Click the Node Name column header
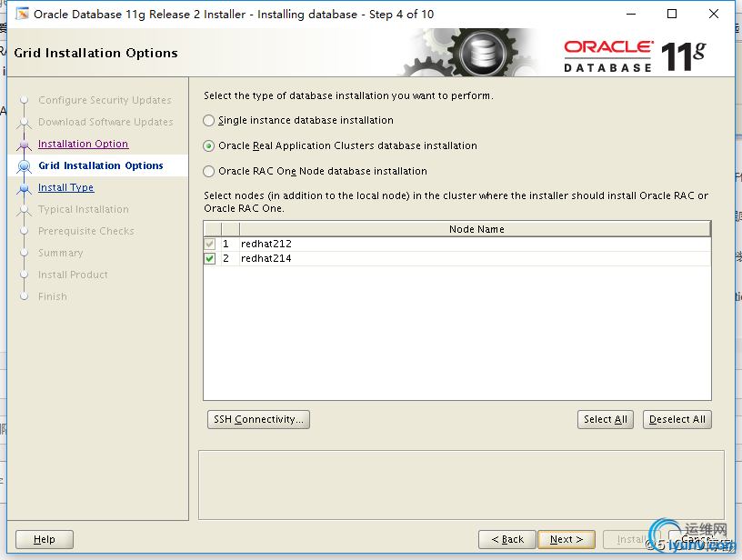The height and width of the screenshot is (560, 742). coord(475,229)
